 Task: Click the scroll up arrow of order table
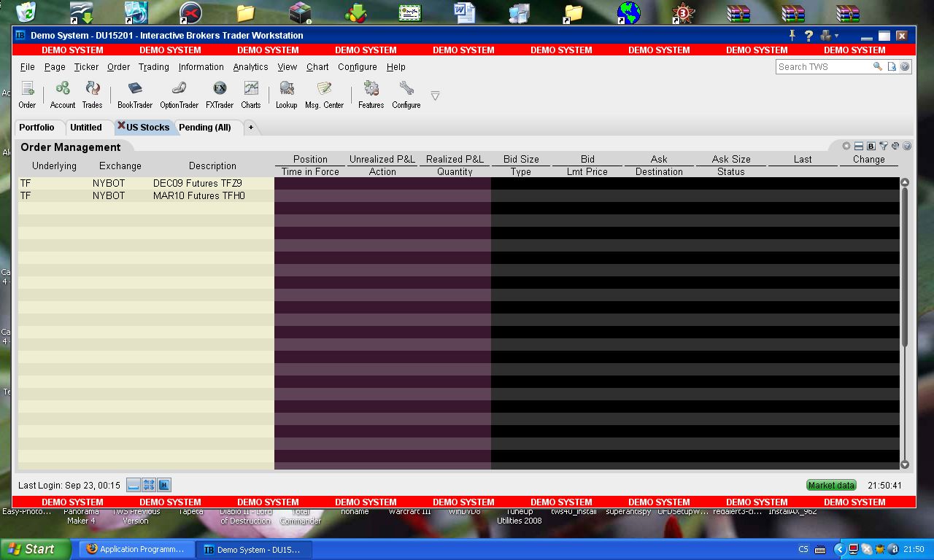[905, 182]
